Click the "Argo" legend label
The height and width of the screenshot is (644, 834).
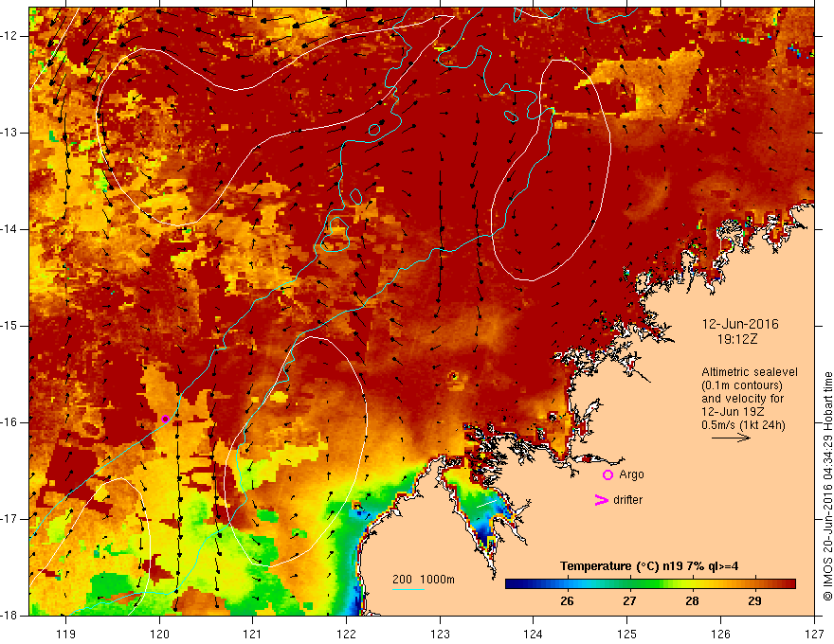(x=631, y=474)
